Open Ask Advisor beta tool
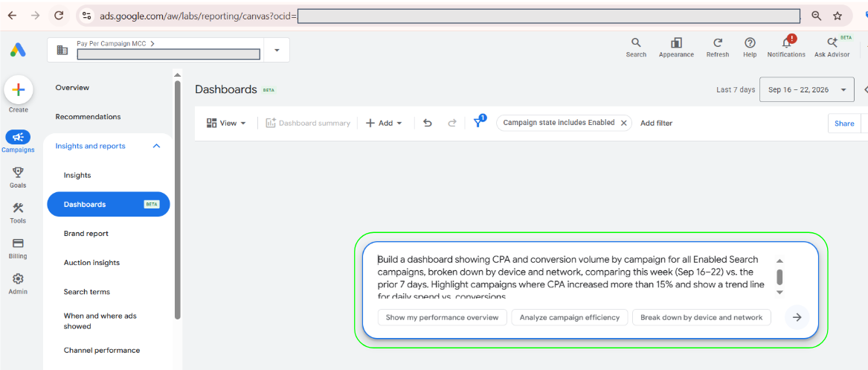868x370 pixels. (x=832, y=48)
